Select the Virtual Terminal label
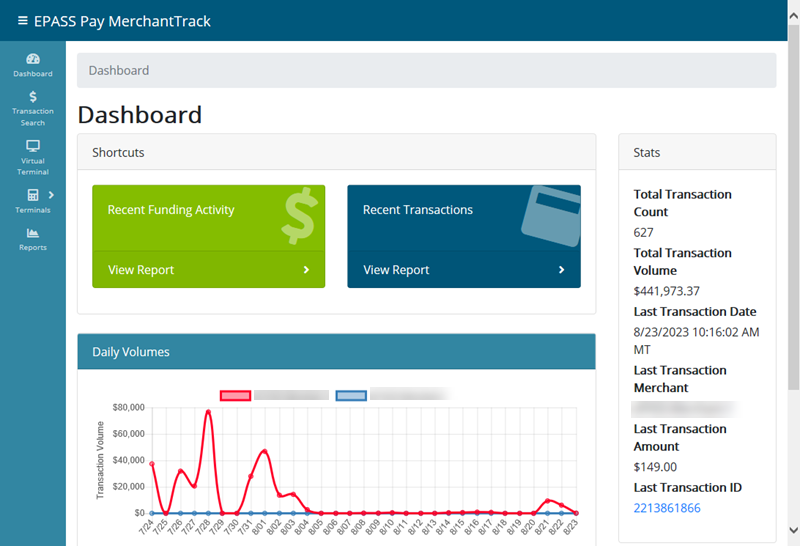The image size is (800, 546). coord(33,166)
